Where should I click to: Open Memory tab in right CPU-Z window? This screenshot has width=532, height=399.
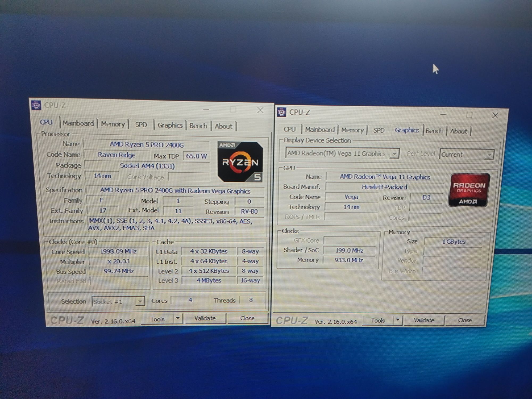click(x=352, y=130)
